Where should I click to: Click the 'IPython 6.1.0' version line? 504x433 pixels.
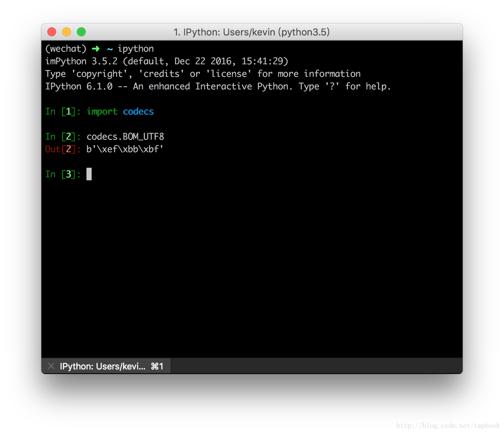(x=218, y=86)
